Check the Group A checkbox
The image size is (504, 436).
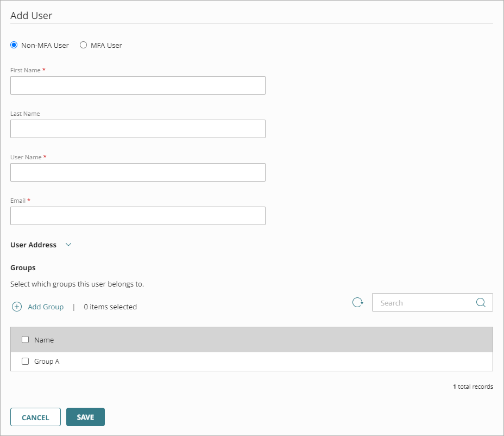(x=25, y=361)
